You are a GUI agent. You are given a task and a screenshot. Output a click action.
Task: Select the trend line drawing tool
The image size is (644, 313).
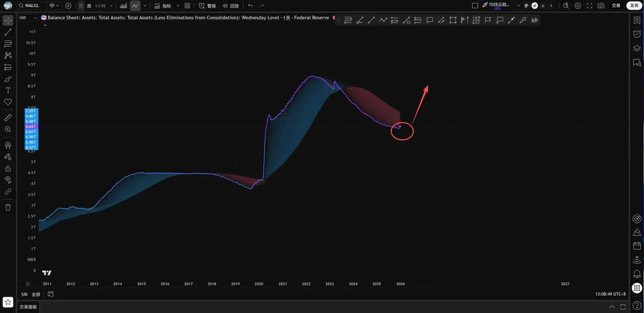point(8,32)
